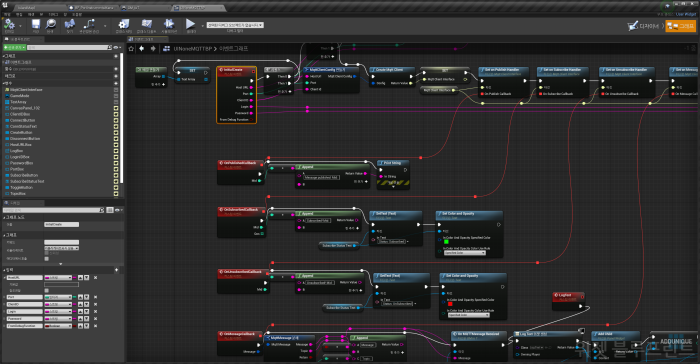This screenshot has height=364, width=700.
Task: Open Port parameter type dropdown
Action: (x=58, y=297)
